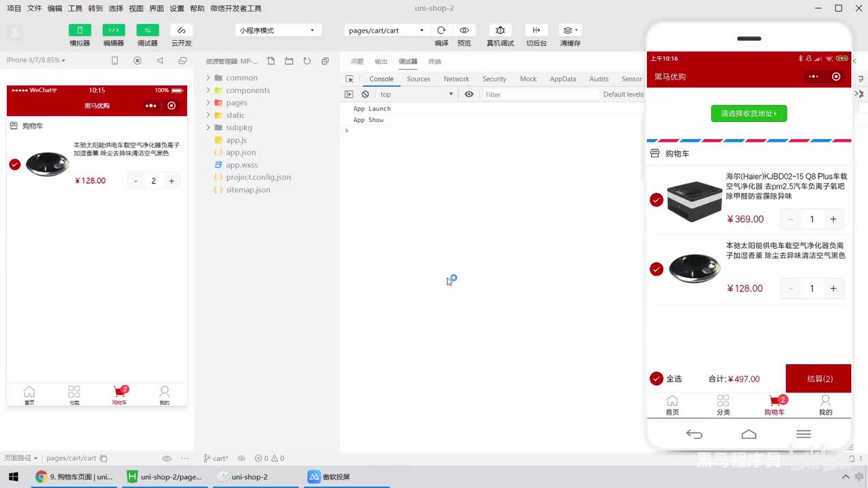Increase quantity of Haier 369.00 item

[833, 219]
